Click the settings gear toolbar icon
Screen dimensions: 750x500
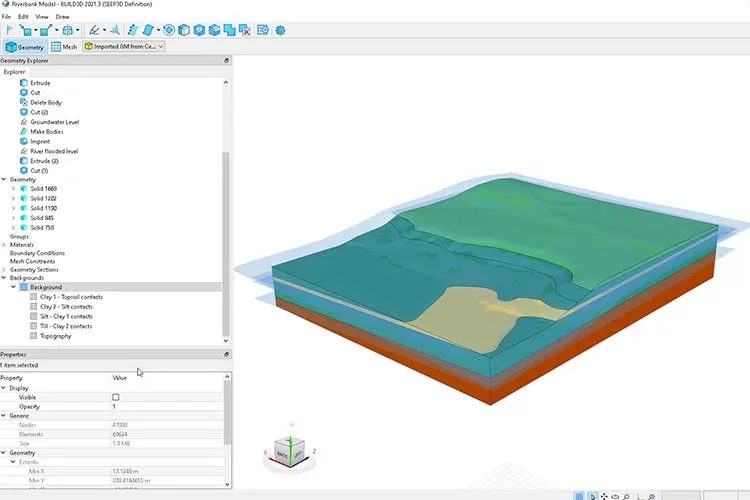point(280,30)
